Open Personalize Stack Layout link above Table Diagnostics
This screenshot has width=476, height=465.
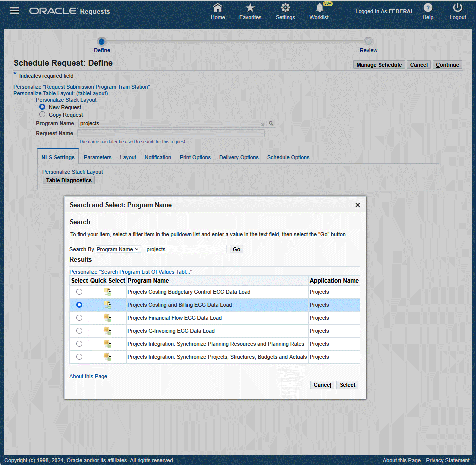pyautogui.click(x=72, y=172)
